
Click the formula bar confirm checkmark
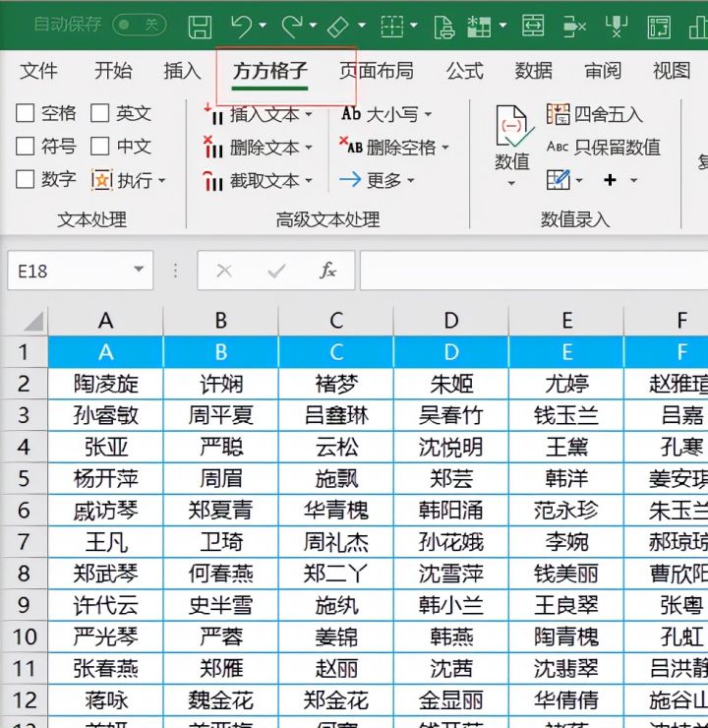point(276,271)
